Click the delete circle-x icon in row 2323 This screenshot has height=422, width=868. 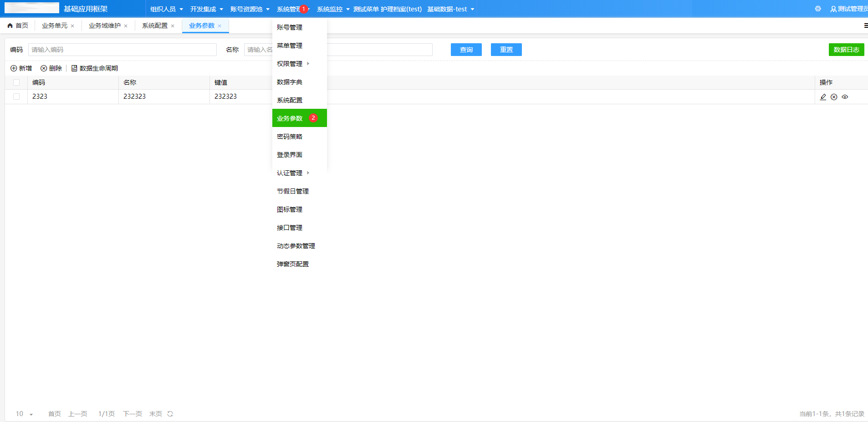point(834,97)
